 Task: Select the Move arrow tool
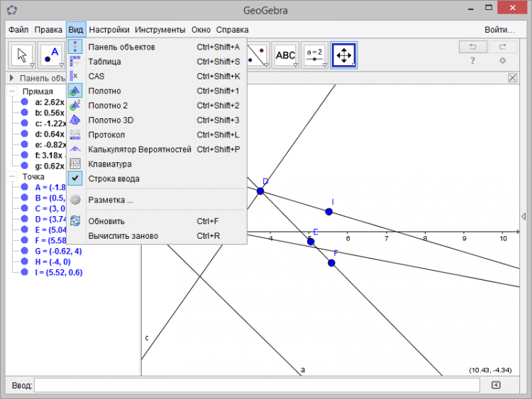[x=22, y=55]
